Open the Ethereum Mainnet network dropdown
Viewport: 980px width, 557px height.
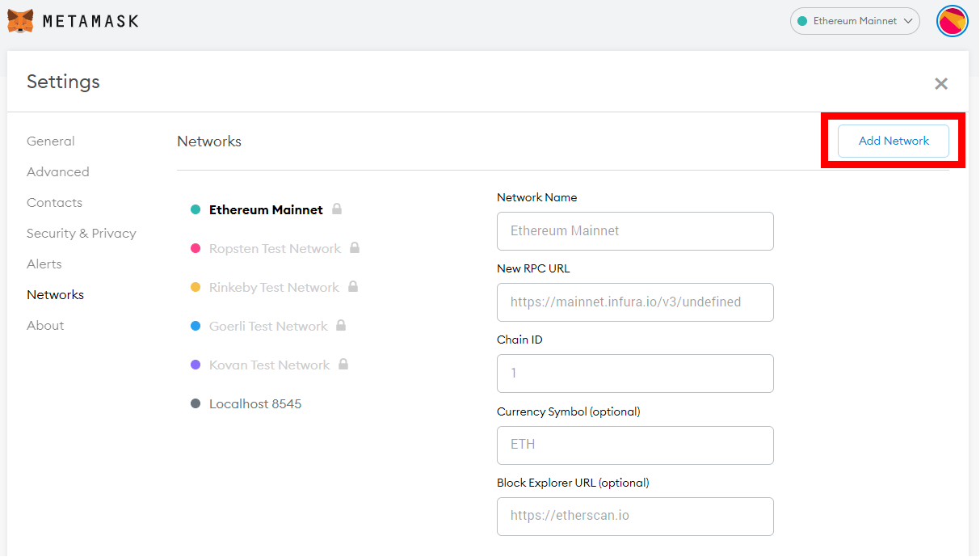pyautogui.click(x=855, y=21)
